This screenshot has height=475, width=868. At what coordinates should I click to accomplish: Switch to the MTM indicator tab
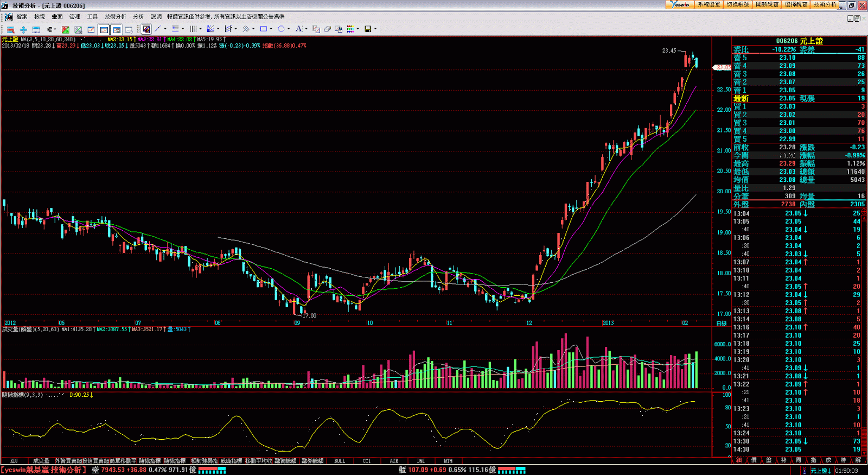pyautogui.click(x=448, y=461)
